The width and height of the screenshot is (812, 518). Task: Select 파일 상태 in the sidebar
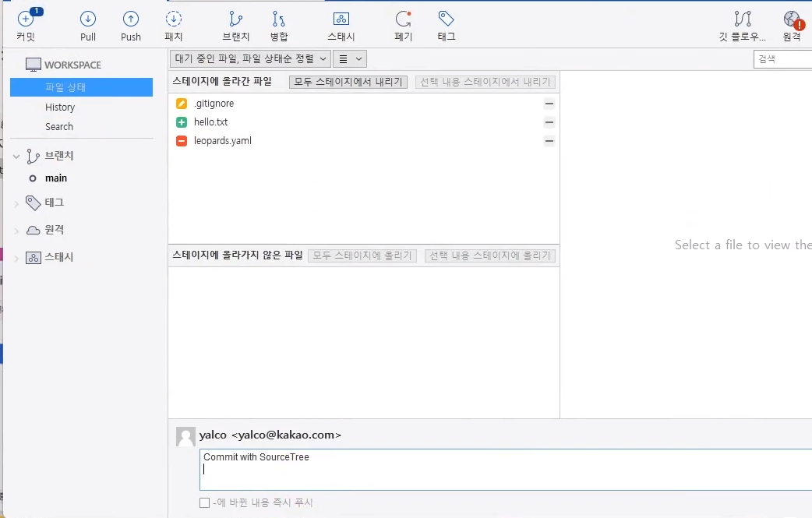click(81, 87)
